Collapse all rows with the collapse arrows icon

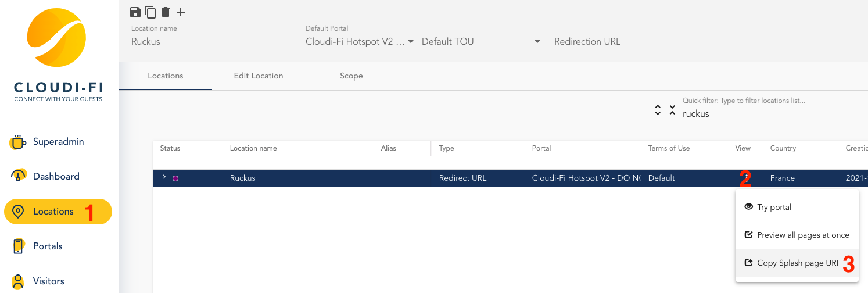point(672,110)
